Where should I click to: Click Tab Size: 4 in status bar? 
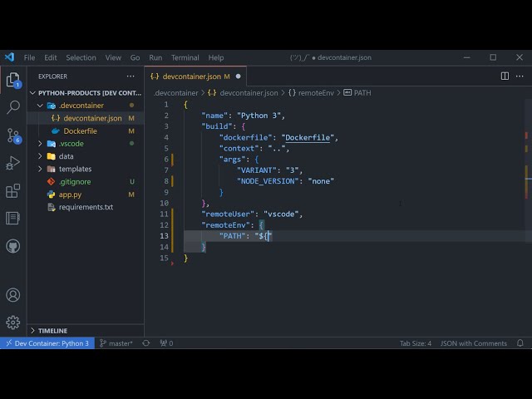(416, 343)
